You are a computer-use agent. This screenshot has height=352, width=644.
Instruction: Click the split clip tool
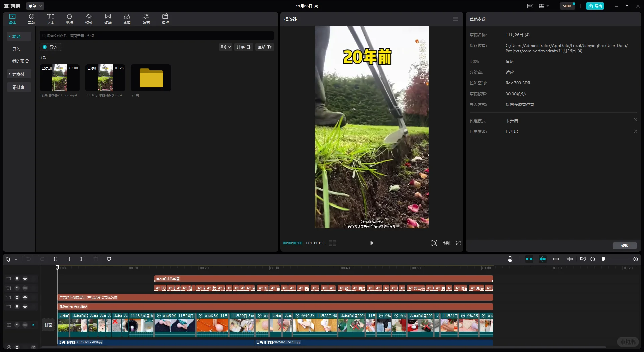(x=55, y=259)
